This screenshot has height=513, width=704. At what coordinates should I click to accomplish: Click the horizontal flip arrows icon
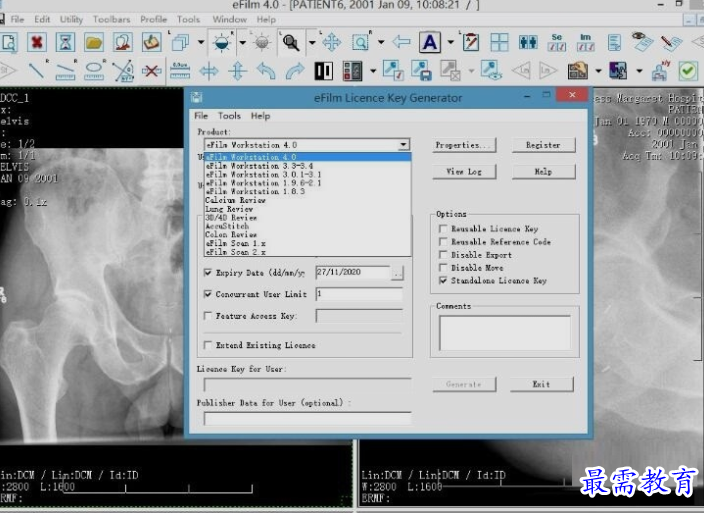click(x=209, y=71)
